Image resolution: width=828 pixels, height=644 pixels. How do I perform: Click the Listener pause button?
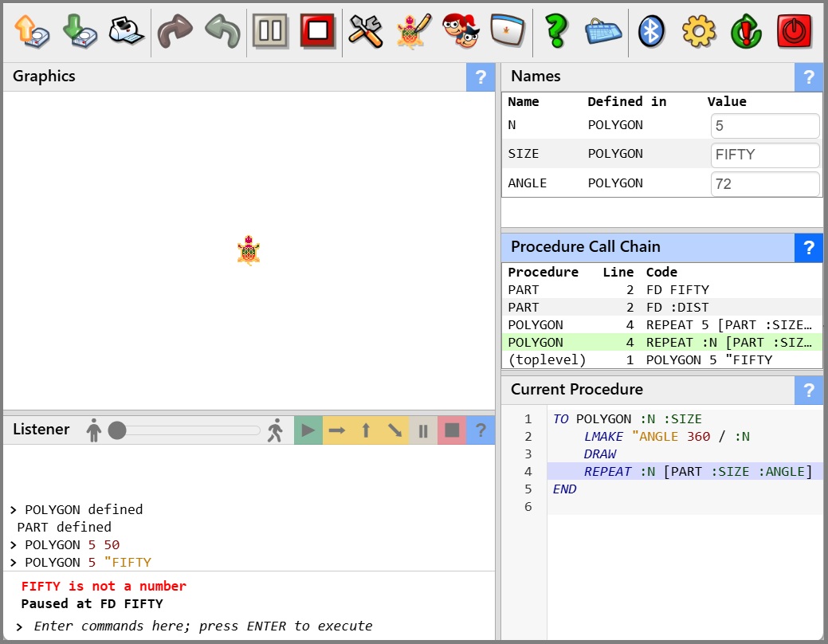[x=423, y=430]
